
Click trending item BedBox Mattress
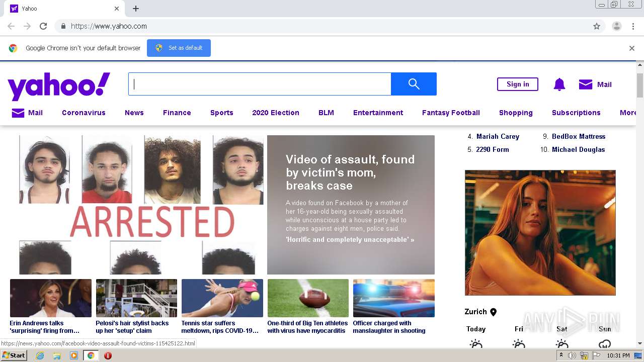click(579, 136)
